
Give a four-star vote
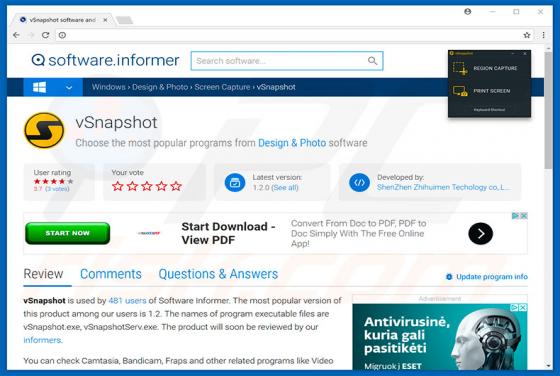[161, 186]
